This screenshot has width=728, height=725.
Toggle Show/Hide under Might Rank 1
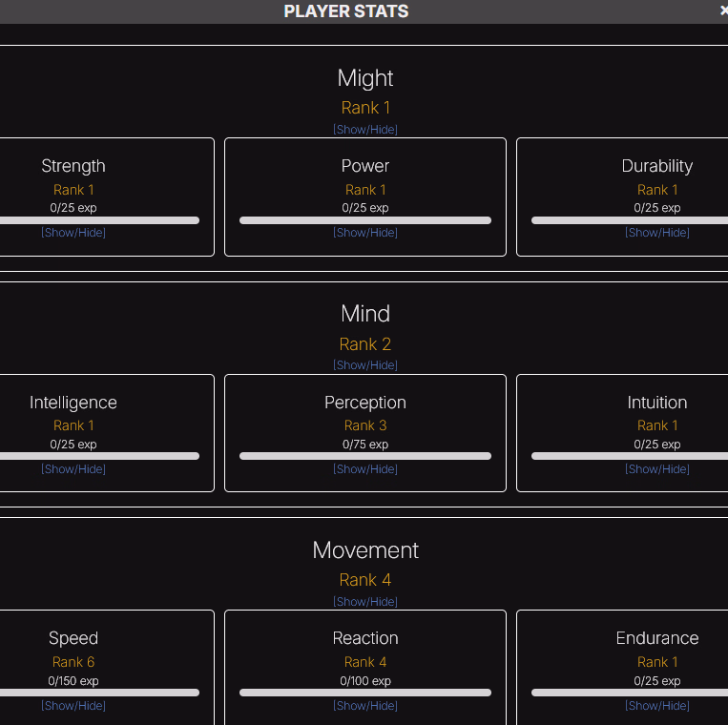pyautogui.click(x=365, y=130)
